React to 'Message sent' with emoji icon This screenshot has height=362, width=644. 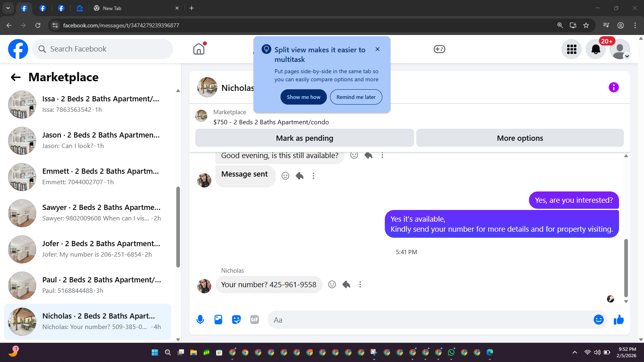[x=285, y=176]
